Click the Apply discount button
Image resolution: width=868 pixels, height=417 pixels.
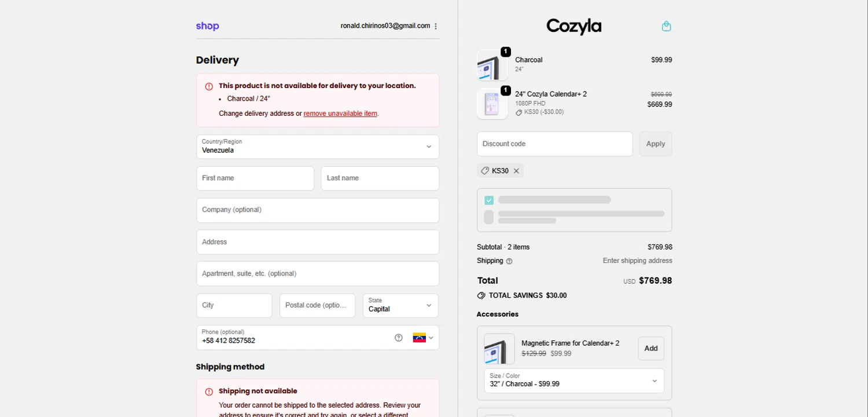(656, 144)
